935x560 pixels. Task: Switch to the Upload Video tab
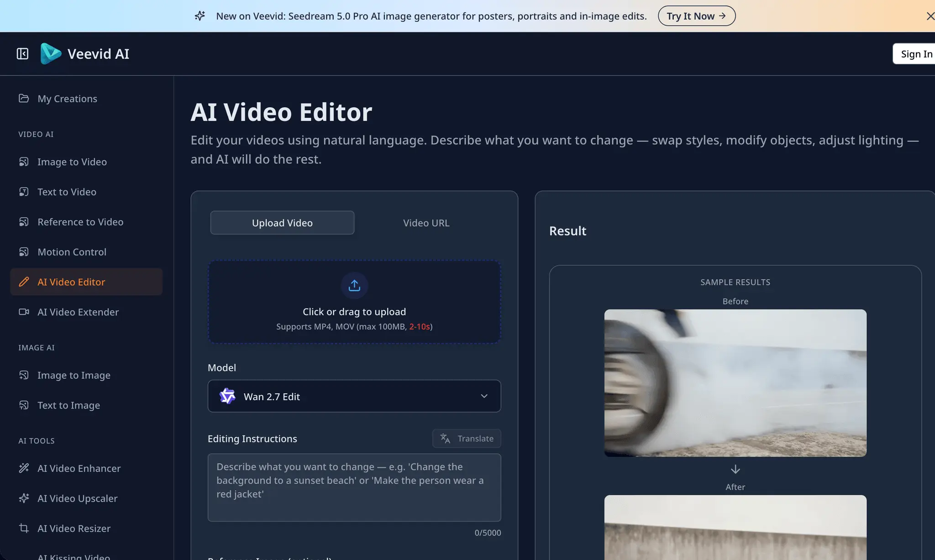(282, 223)
